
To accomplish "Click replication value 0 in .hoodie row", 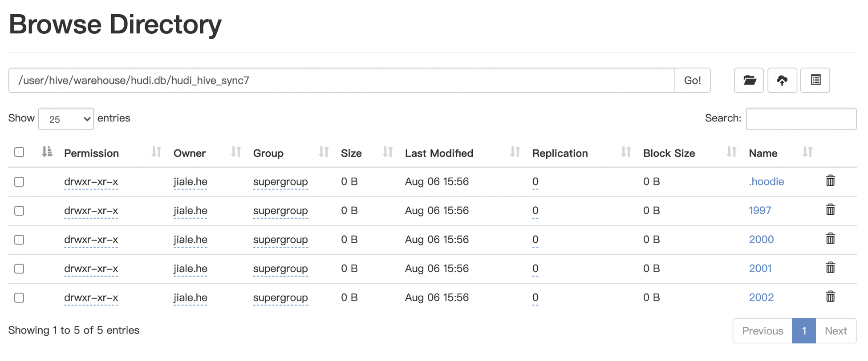I will point(535,181).
